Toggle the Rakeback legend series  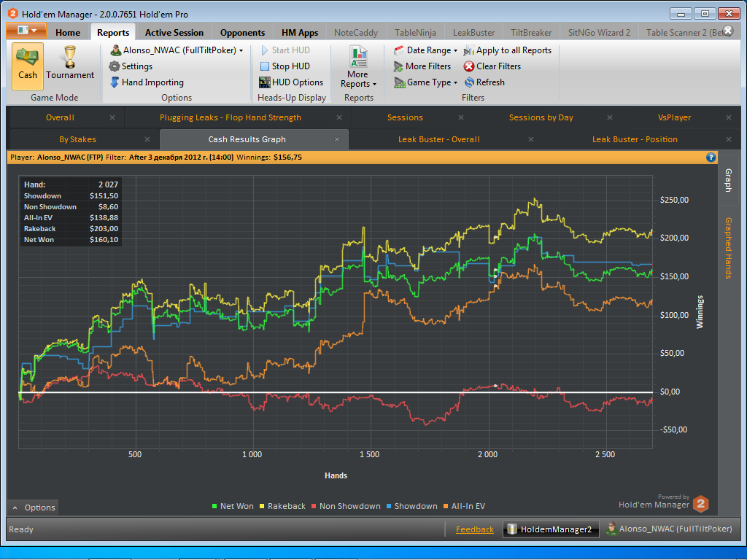click(282, 506)
